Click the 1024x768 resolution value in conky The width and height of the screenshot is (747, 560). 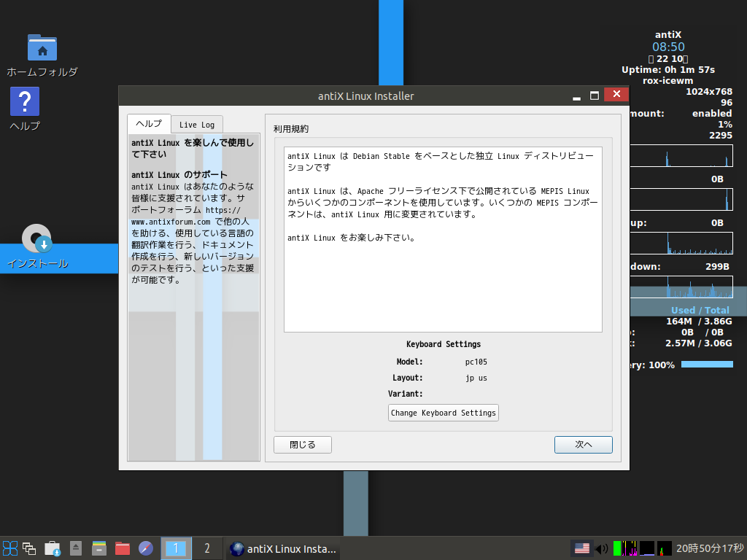[x=709, y=91]
